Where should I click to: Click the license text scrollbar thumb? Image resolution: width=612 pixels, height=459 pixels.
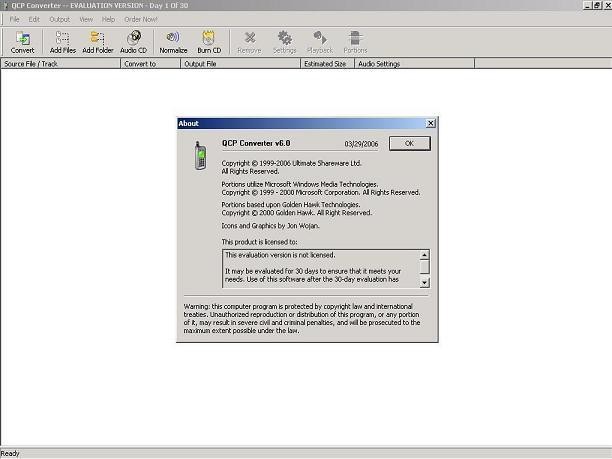[x=424, y=267]
